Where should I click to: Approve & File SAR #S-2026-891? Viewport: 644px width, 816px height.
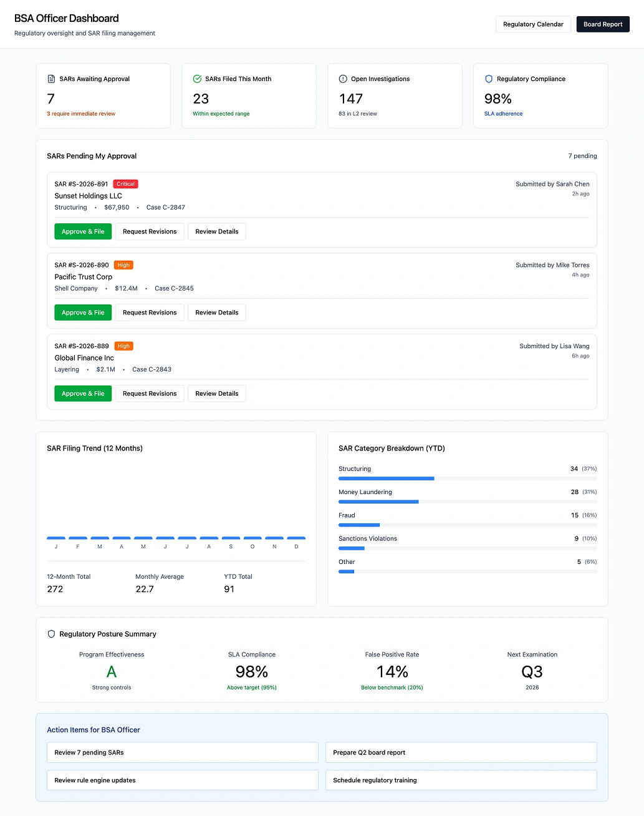pos(82,231)
